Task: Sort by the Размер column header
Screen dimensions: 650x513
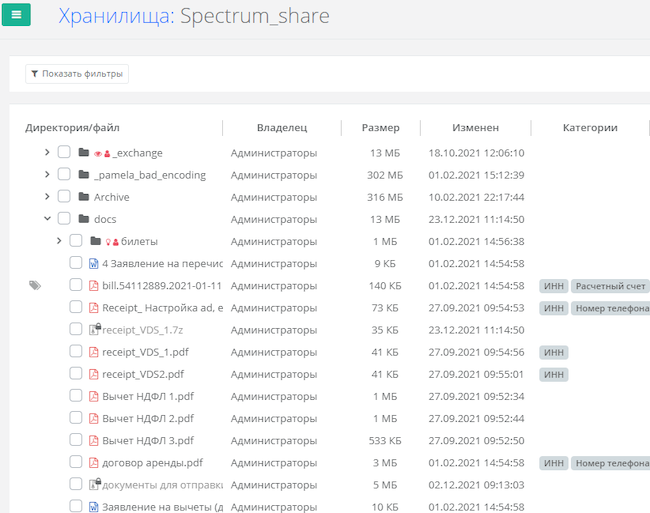Action: [x=380, y=128]
